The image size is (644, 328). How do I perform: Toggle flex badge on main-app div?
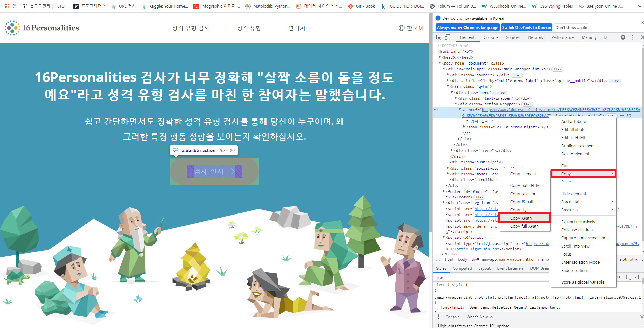point(557,69)
